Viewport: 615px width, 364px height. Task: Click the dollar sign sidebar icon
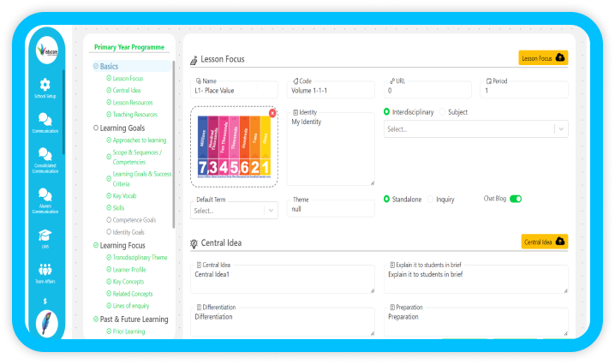click(x=45, y=301)
